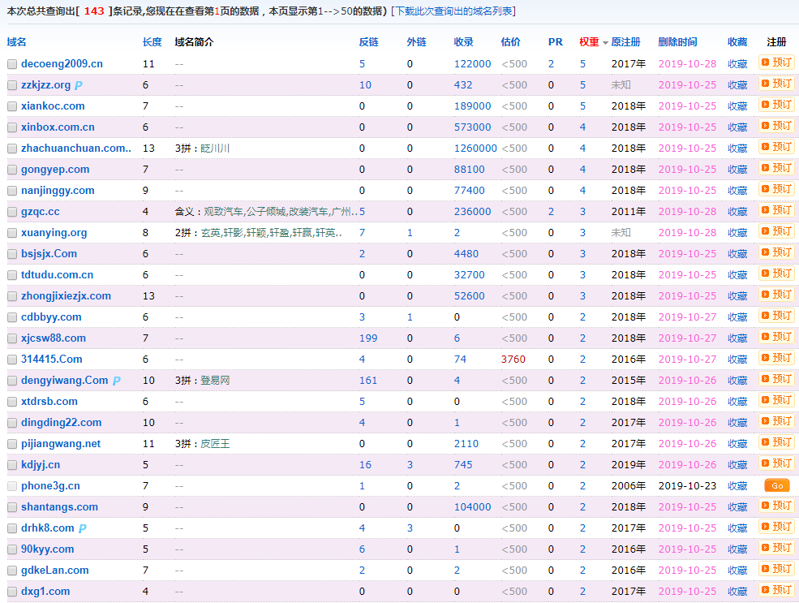
Task: Click the P icon beside drhk8.com
Action: pos(82,529)
